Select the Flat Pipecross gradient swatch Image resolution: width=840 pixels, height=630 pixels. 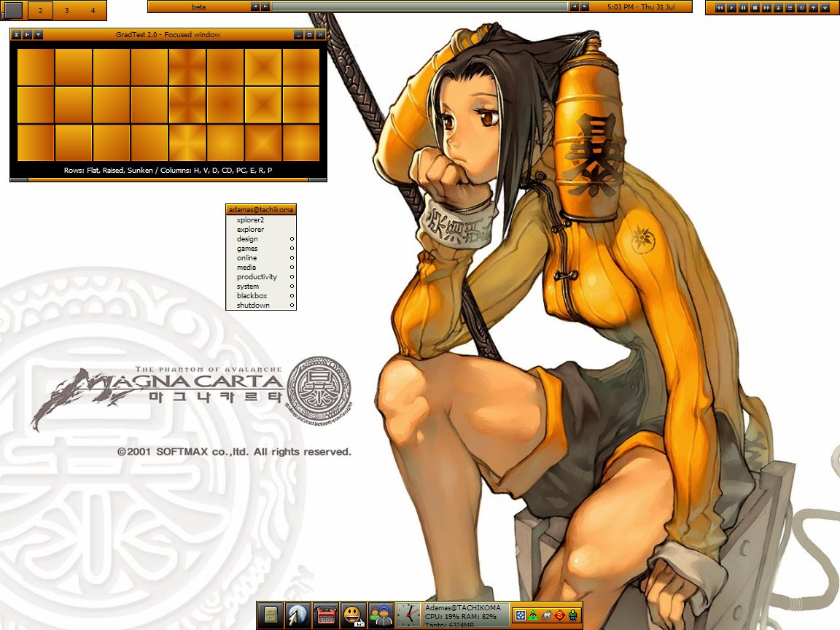tap(187, 67)
